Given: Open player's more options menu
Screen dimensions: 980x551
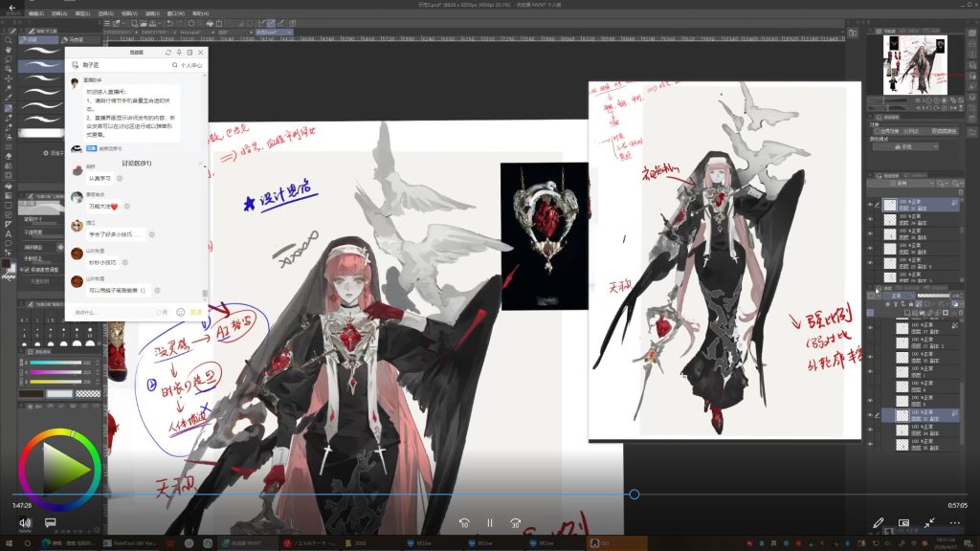Looking at the screenshot, I should (955, 522).
